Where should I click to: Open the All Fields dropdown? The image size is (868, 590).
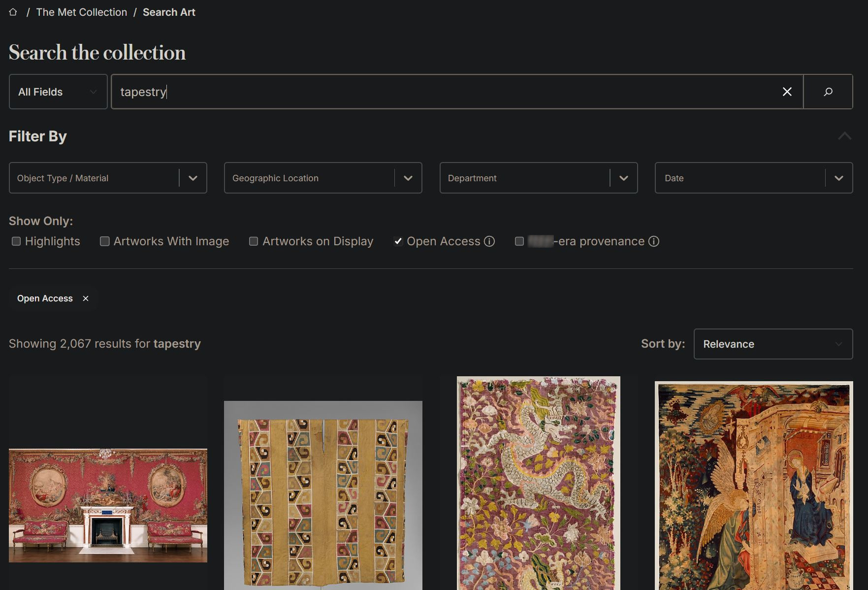coord(58,92)
